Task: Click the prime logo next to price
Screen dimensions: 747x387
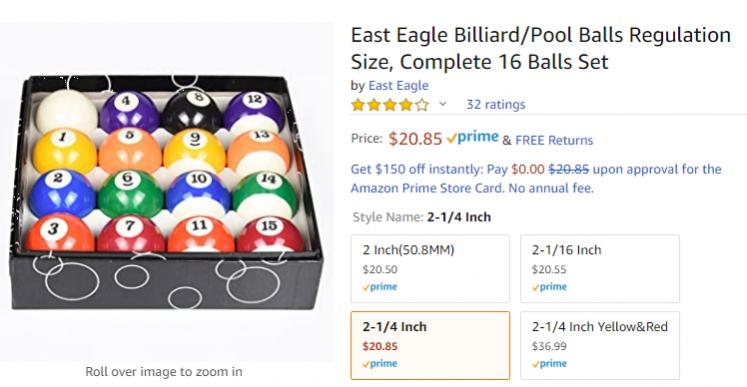Action: pos(473,138)
